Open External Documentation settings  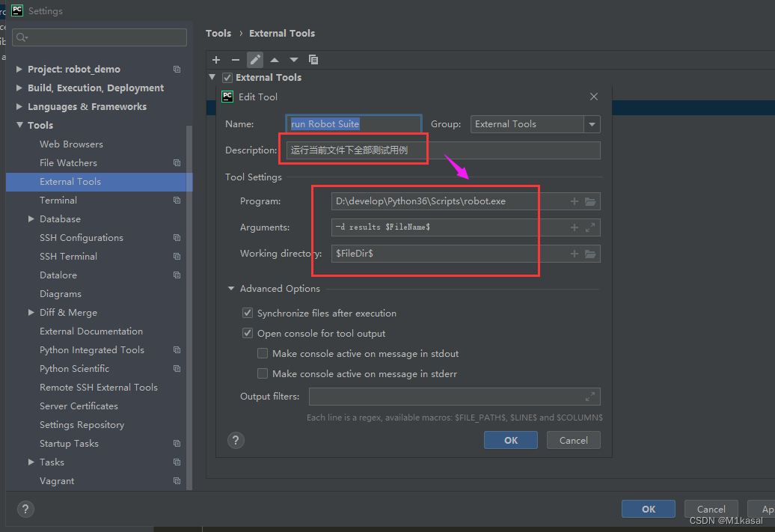[91, 331]
